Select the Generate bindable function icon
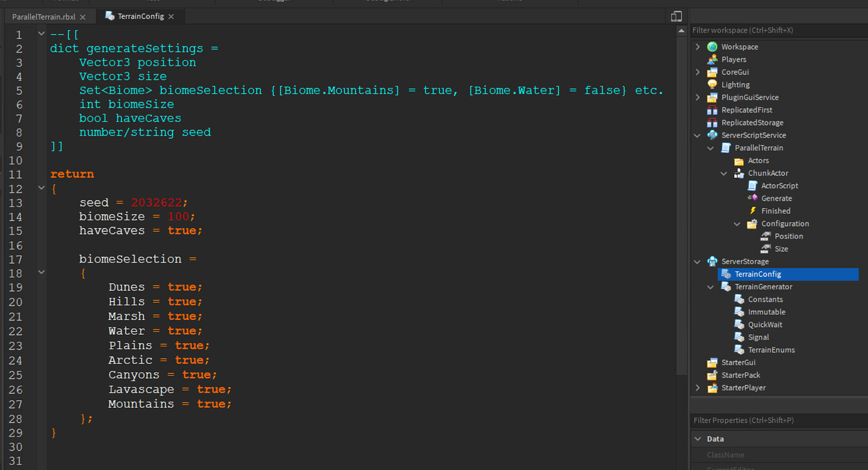Image resolution: width=868 pixels, height=470 pixels. (x=752, y=199)
